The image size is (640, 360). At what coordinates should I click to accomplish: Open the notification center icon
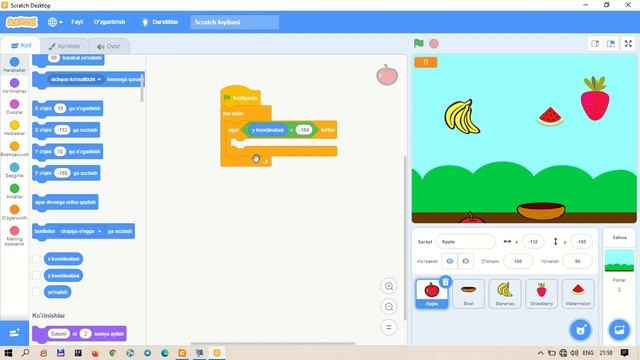pos(624,353)
